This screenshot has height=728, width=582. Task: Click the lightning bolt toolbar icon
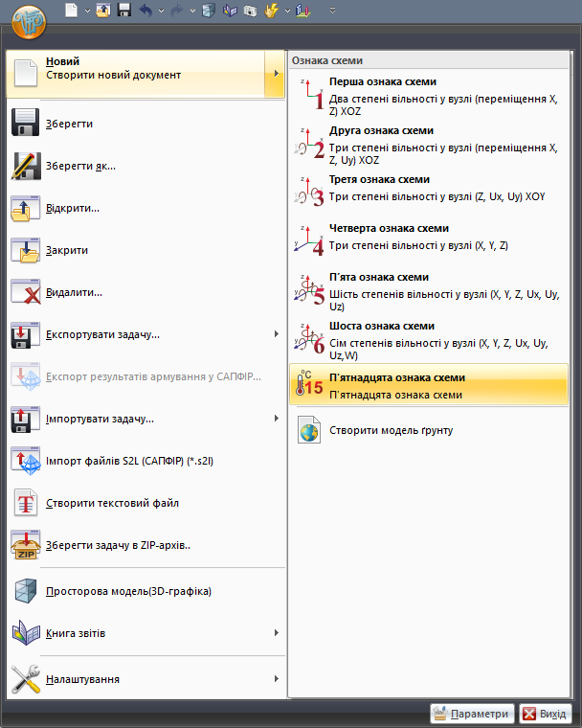click(x=271, y=11)
